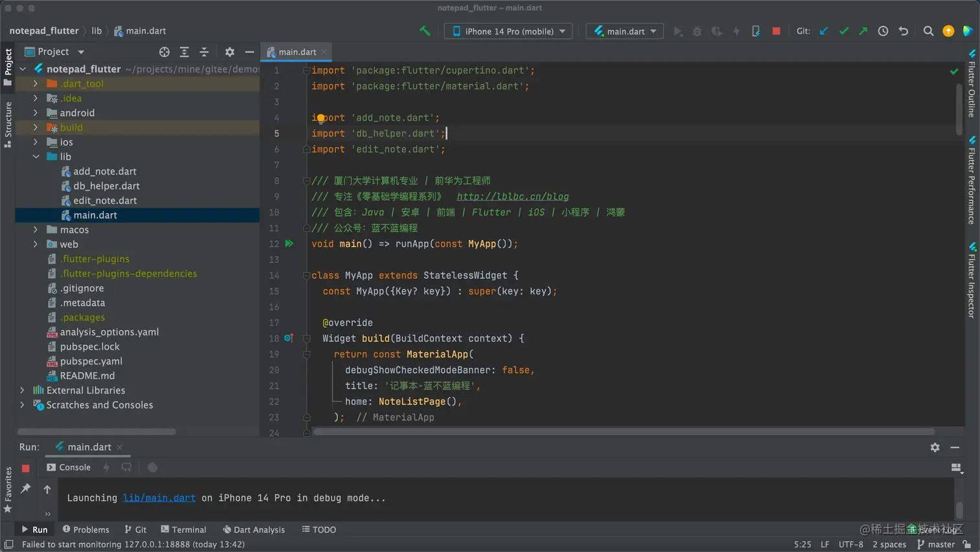
Task: Rollback changes with the undo arrow
Action: pos(903,30)
